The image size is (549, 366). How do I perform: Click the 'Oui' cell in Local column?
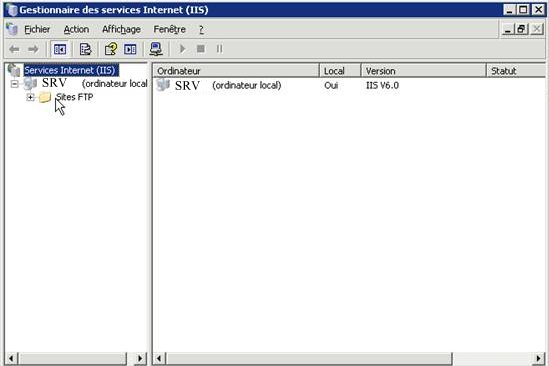[x=331, y=85]
